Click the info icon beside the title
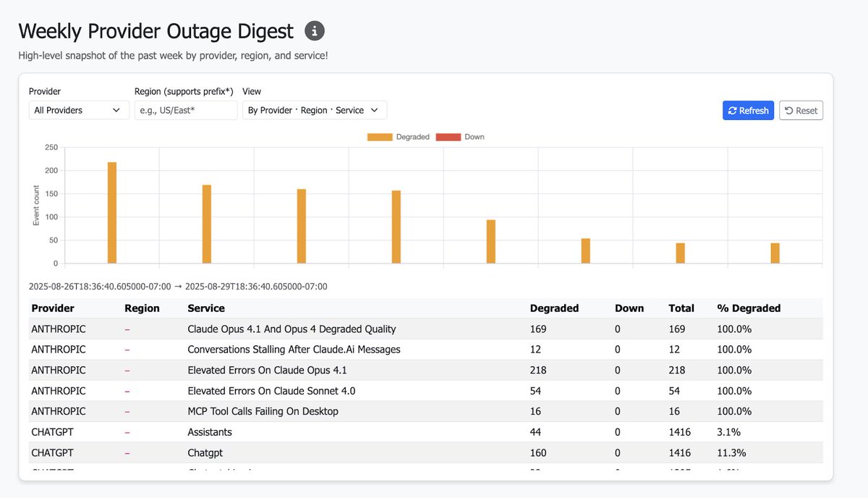Viewport: 868px width, 498px height. (315, 31)
